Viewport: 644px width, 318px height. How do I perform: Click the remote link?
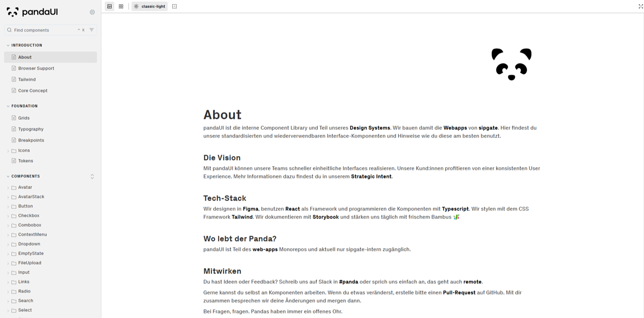(x=472, y=282)
